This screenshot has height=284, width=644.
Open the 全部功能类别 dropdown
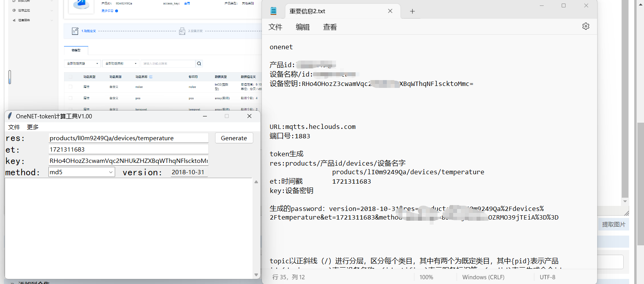pyautogui.click(x=121, y=63)
